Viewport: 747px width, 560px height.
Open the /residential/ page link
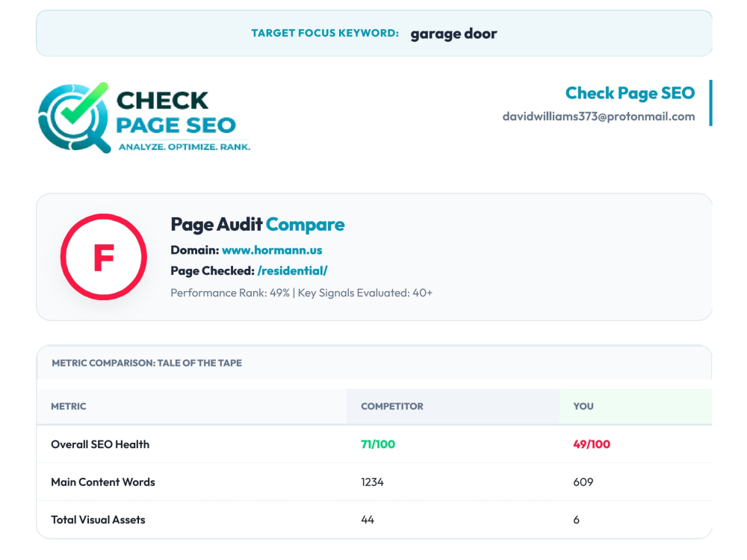(292, 271)
